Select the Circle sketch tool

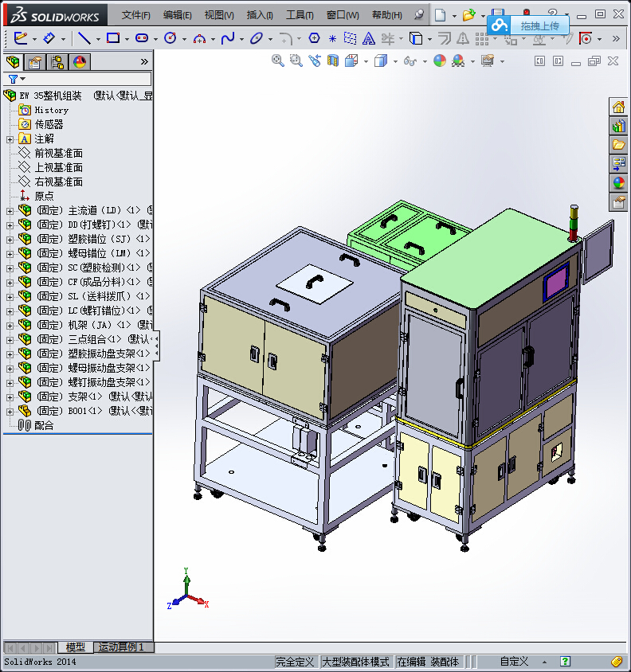point(170,38)
